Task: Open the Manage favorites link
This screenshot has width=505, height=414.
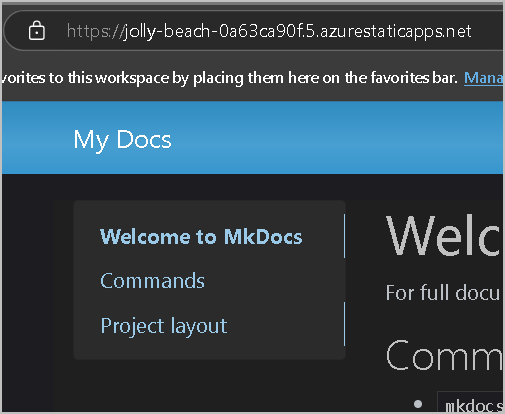Action: 483,78
